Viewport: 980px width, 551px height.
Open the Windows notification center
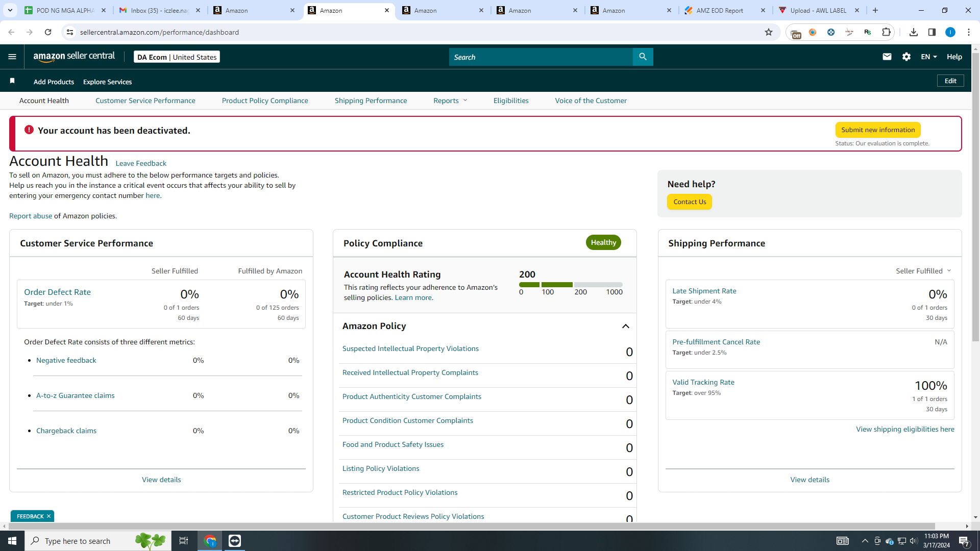pyautogui.click(x=964, y=541)
